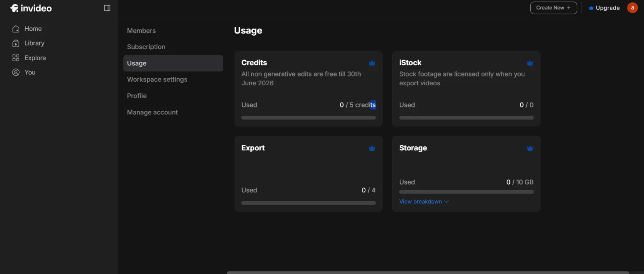Select the Usage settings tab

173,63
